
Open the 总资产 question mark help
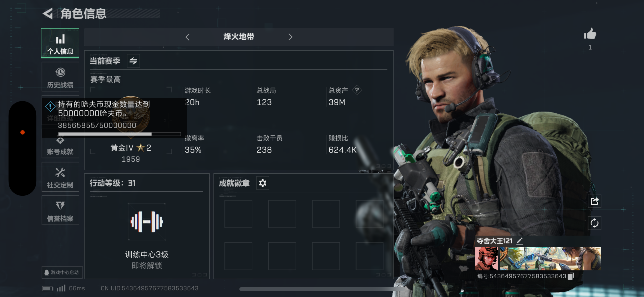click(x=357, y=90)
